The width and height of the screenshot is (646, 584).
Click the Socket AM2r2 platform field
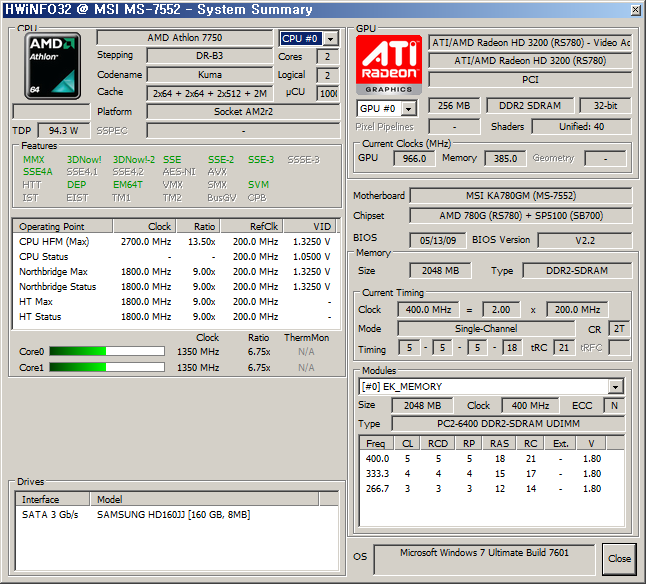pyautogui.click(x=243, y=112)
